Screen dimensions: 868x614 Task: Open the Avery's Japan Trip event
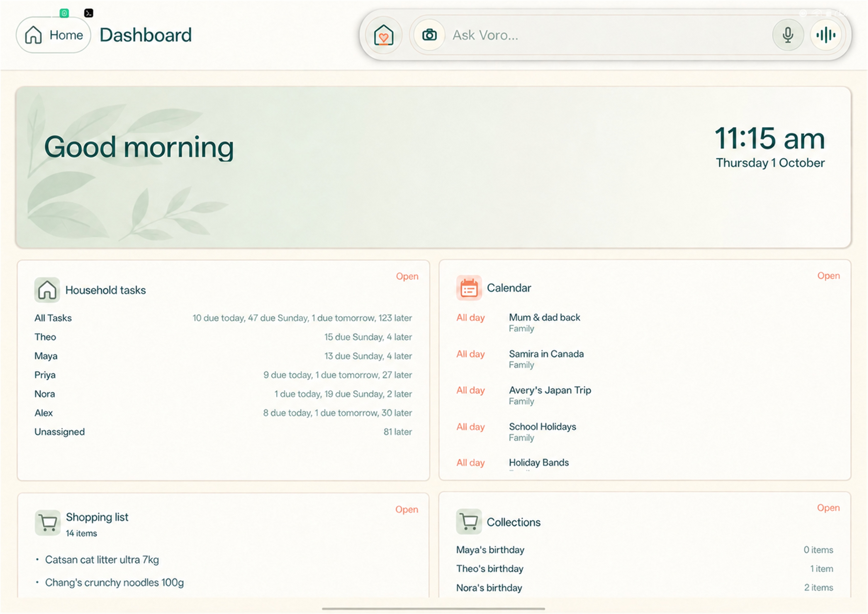coord(645,396)
